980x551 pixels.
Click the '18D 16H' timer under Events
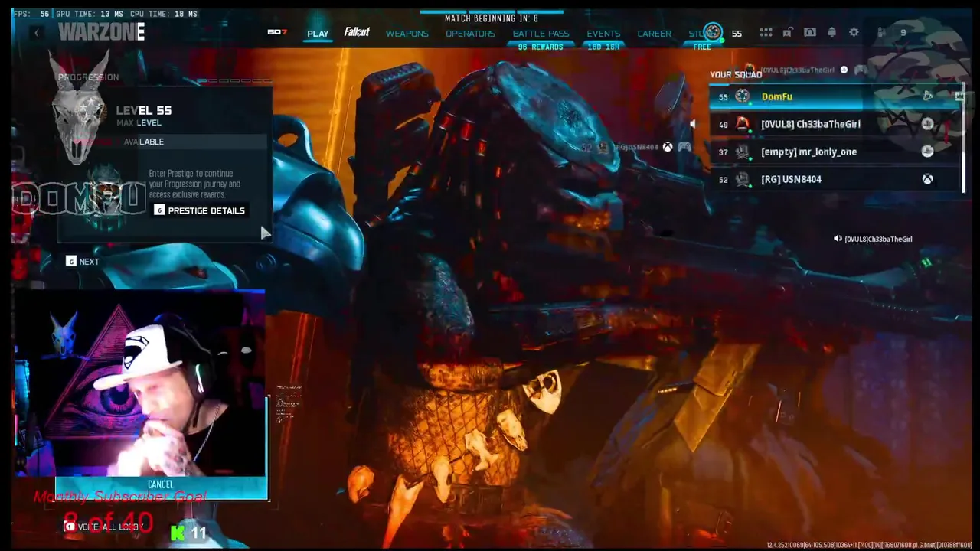pyautogui.click(x=603, y=47)
